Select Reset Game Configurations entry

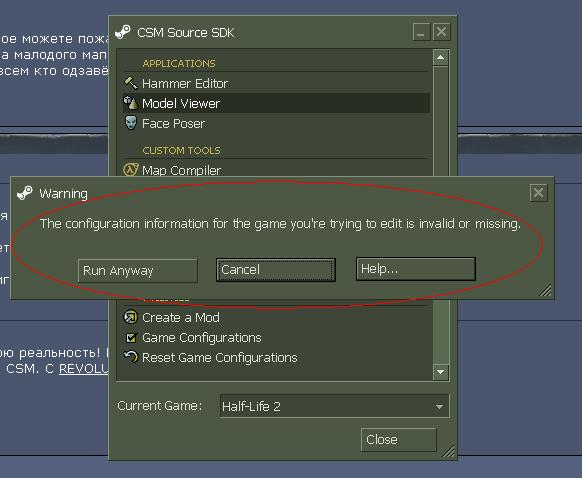click(276, 358)
